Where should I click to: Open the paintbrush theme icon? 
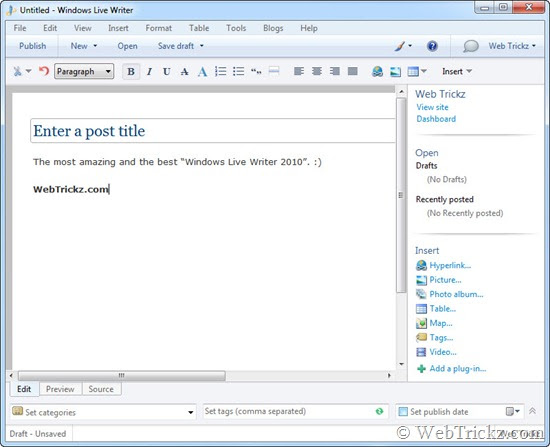click(400, 46)
